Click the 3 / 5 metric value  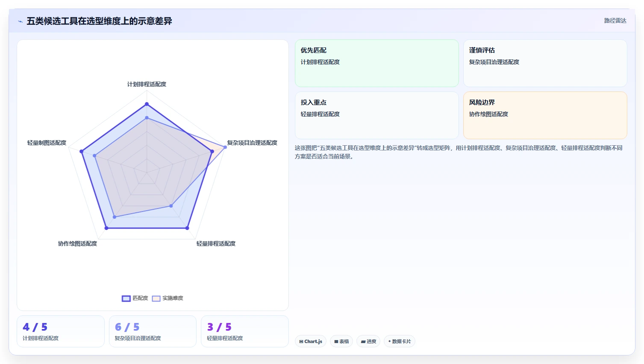click(219, 327)
